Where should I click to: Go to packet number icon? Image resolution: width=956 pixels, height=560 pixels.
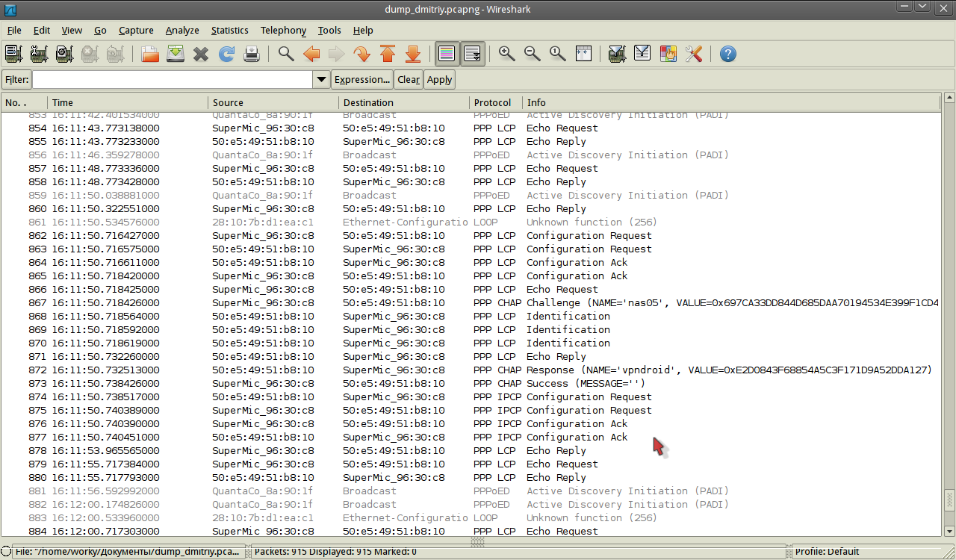362,54
